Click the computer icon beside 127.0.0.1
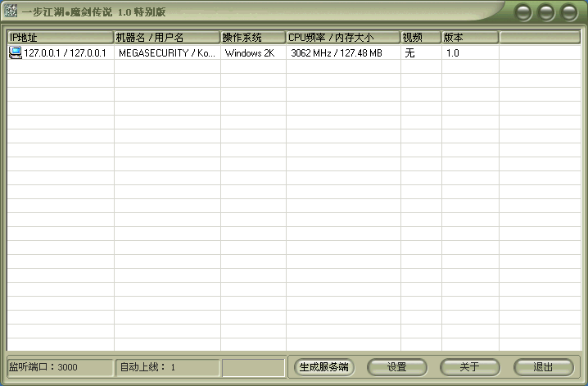The width and height of the screenshot is (588, 386). coord(15,52)
